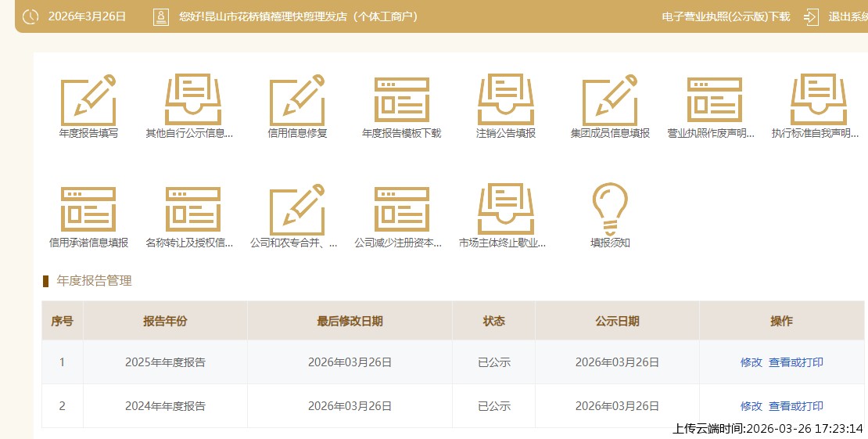Click 修改 for the 2025年年度报告 row
Image resolution: width=868 pixels, height=439 pixels.
(x=751, y=362)
